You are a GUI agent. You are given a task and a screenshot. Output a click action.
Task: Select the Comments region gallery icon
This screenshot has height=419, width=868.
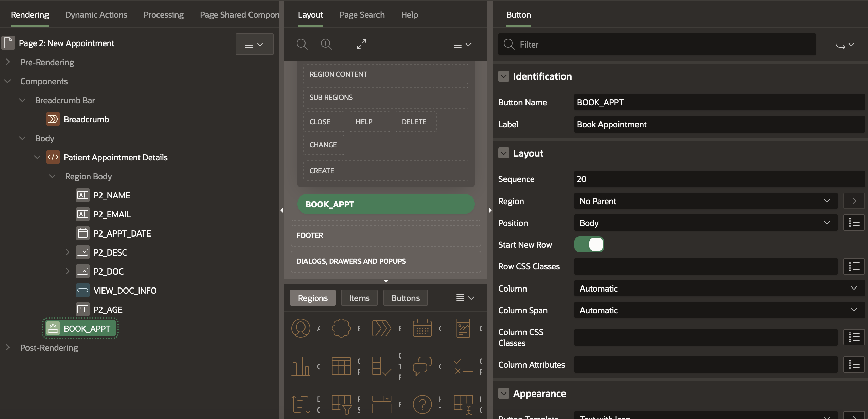pos(422,366)
